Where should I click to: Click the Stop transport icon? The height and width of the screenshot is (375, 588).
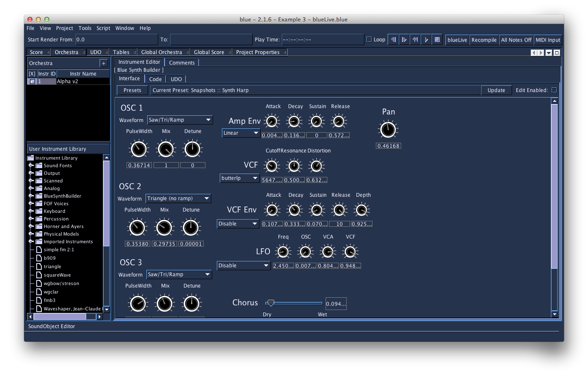coord(437,39)
